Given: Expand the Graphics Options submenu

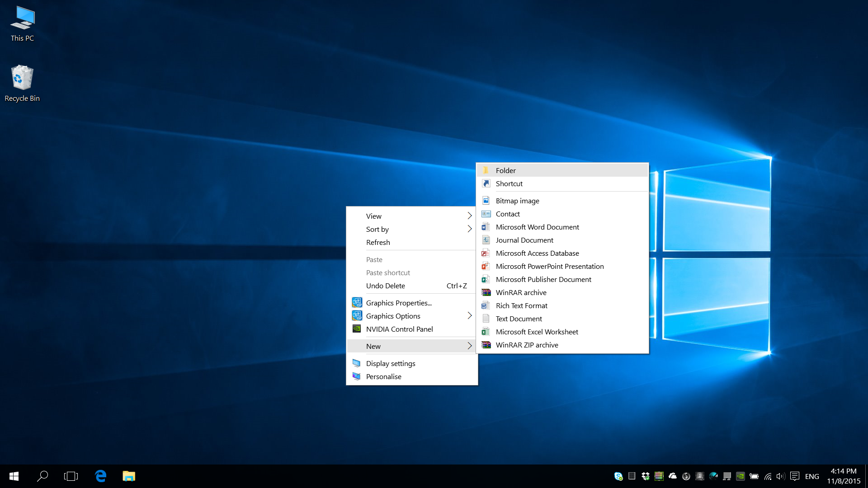Looking at the screenshot, I should 411,316.
